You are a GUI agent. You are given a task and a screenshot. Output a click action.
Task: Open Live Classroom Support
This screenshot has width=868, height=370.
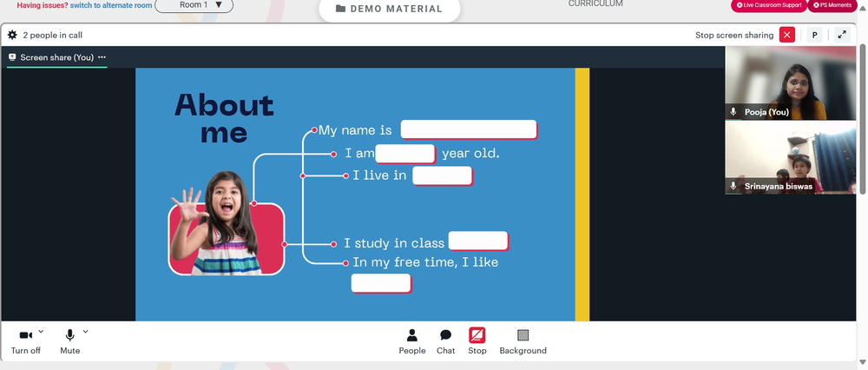[x=768, y=5]
